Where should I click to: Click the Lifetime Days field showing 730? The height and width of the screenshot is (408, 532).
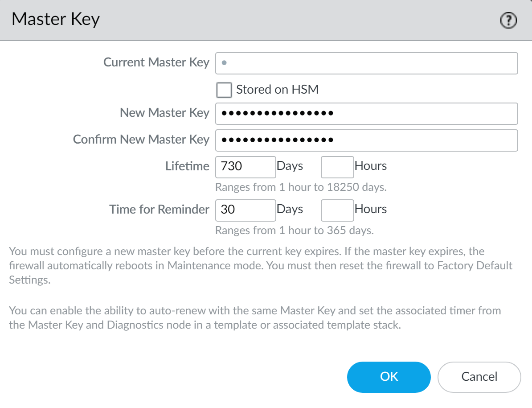coord(246,167)
